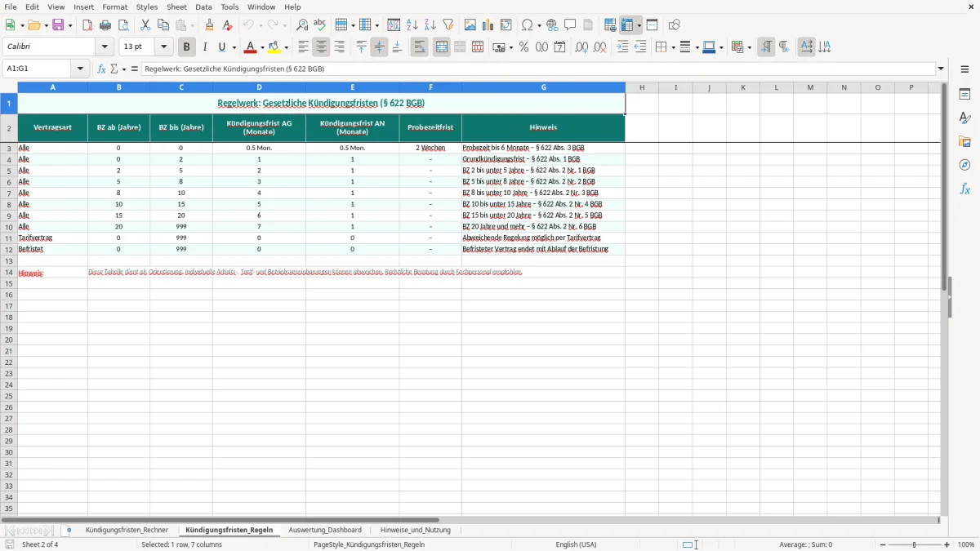Open Conditional Formatting dropdown arrow
Image resolution: width=980 pixels, height=551 pixels.
coord(749,47)
